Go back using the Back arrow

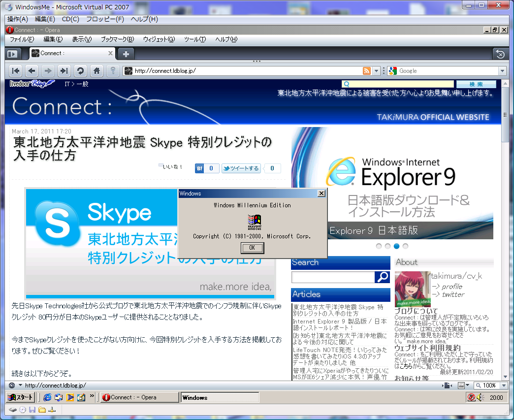point(32,71)
